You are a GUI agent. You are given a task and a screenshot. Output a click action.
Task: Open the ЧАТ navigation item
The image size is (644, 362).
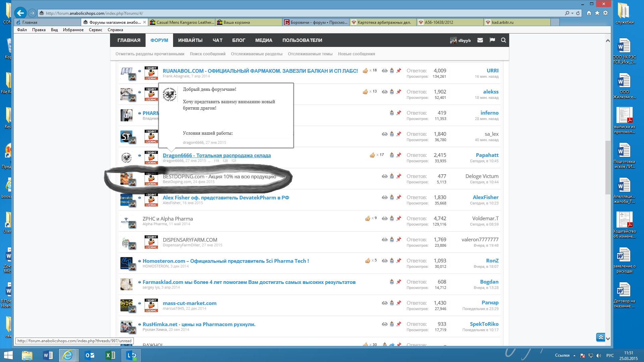click(217, 40)
